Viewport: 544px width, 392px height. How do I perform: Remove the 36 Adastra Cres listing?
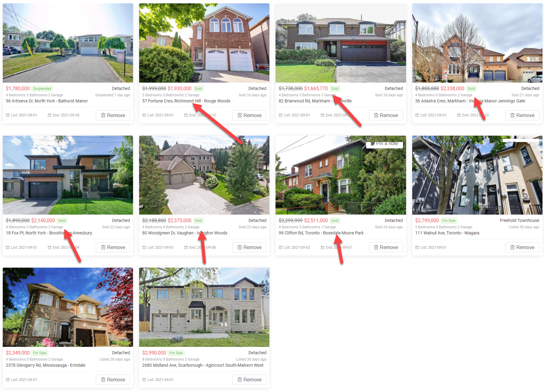522,115
